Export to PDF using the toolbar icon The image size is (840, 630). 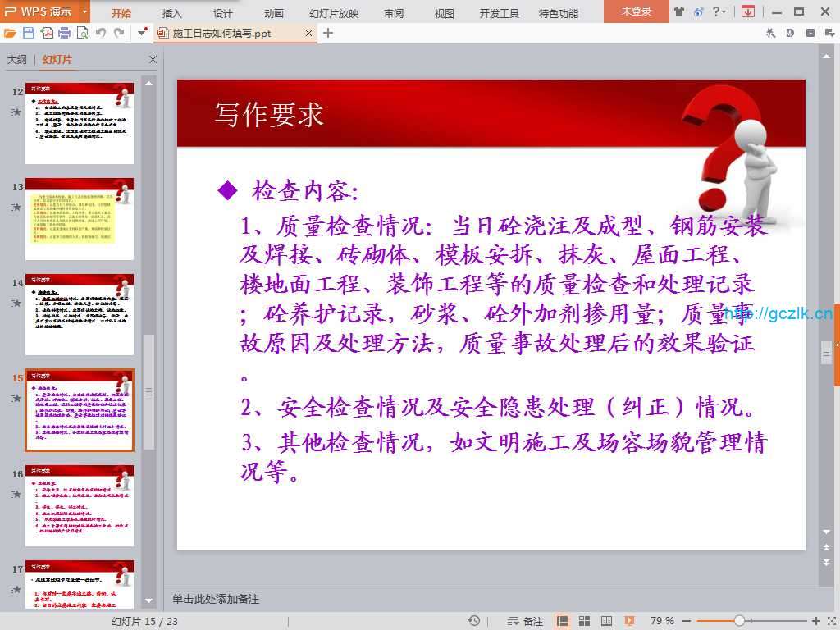pyautogui.click(x=47, y=33)
